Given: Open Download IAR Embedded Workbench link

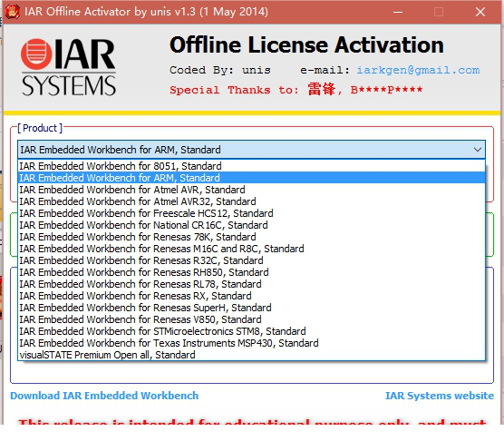Looking at the screenshot, I should [104, 396].
